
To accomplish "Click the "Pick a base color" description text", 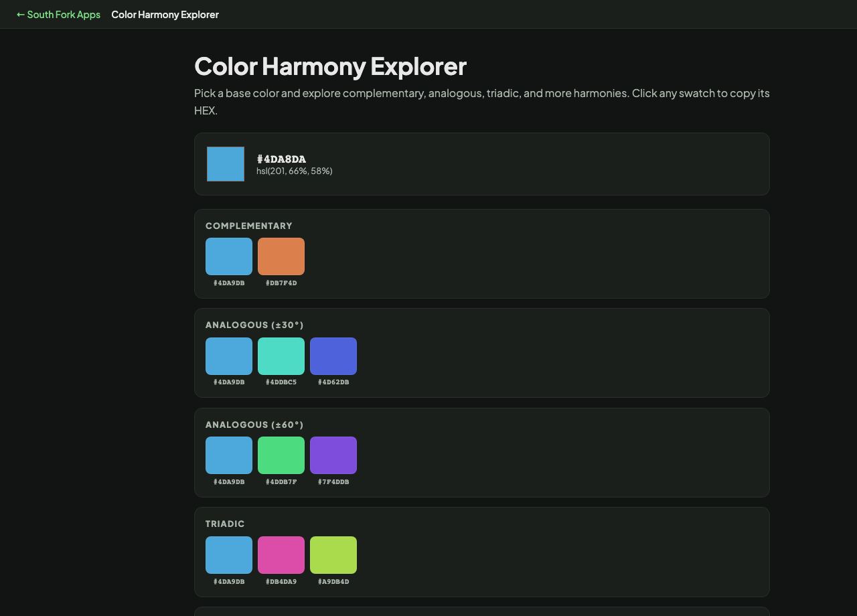I will click(482, 102).
